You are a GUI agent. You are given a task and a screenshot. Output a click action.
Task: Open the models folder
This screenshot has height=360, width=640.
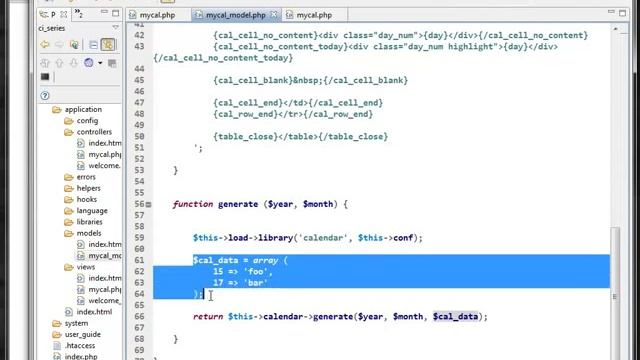[x=89, y=233]
